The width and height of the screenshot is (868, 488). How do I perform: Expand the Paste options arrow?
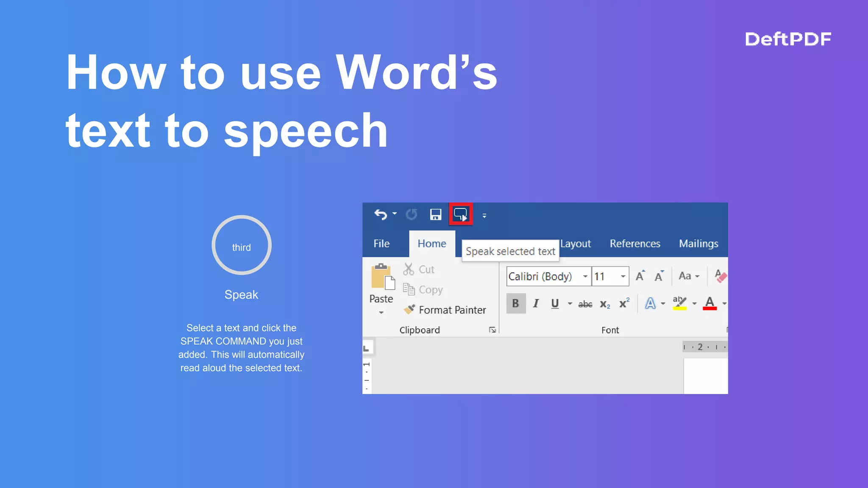pyautogui.click(x=381, y=313)
